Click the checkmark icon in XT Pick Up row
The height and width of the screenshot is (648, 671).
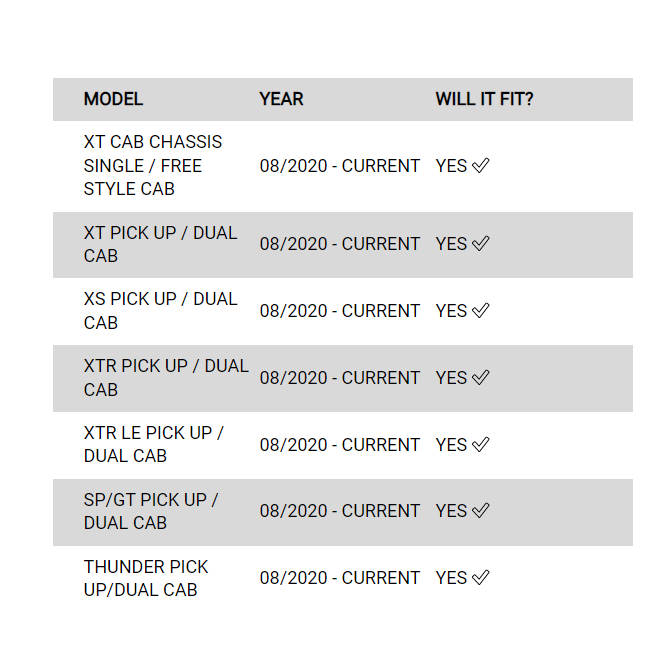tap(480, 244)
